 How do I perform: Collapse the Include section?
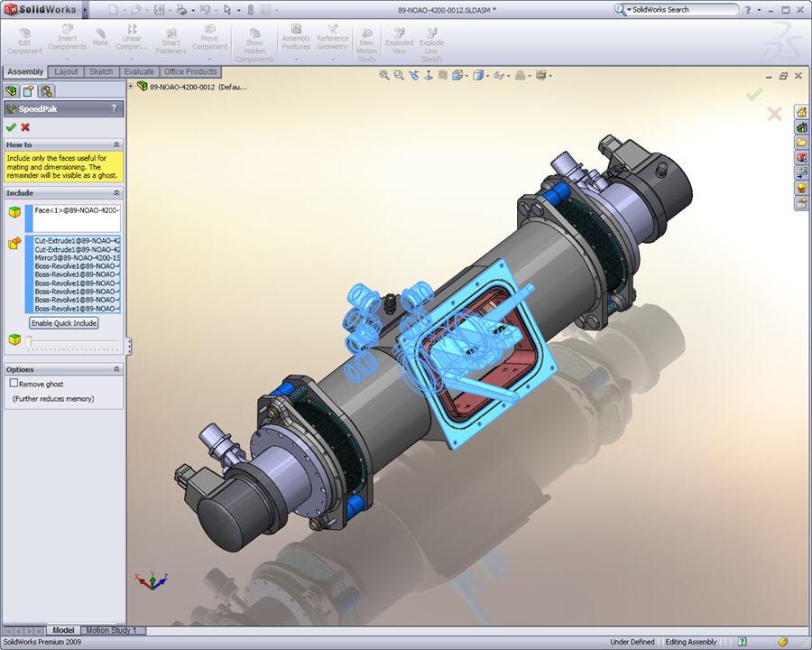116,193
